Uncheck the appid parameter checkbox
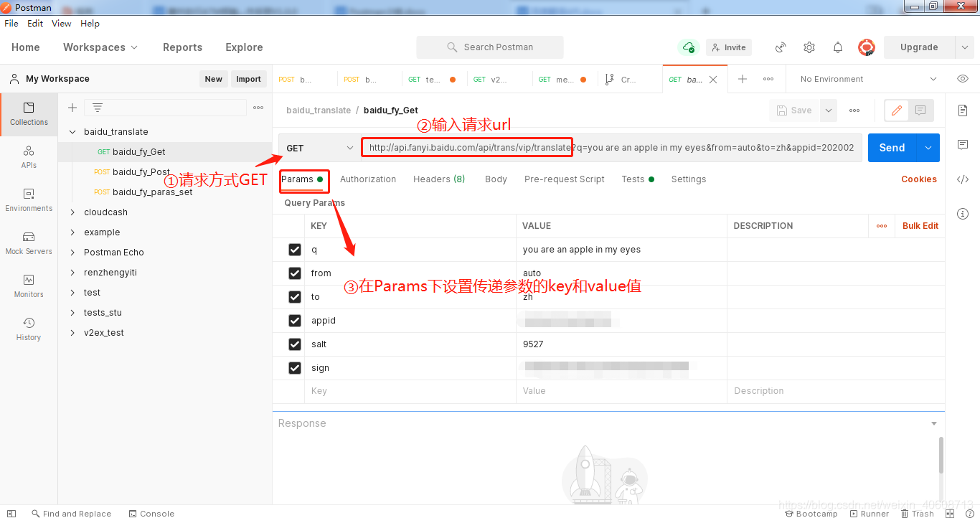Screen dimensions: 980x518 [294, 321]
